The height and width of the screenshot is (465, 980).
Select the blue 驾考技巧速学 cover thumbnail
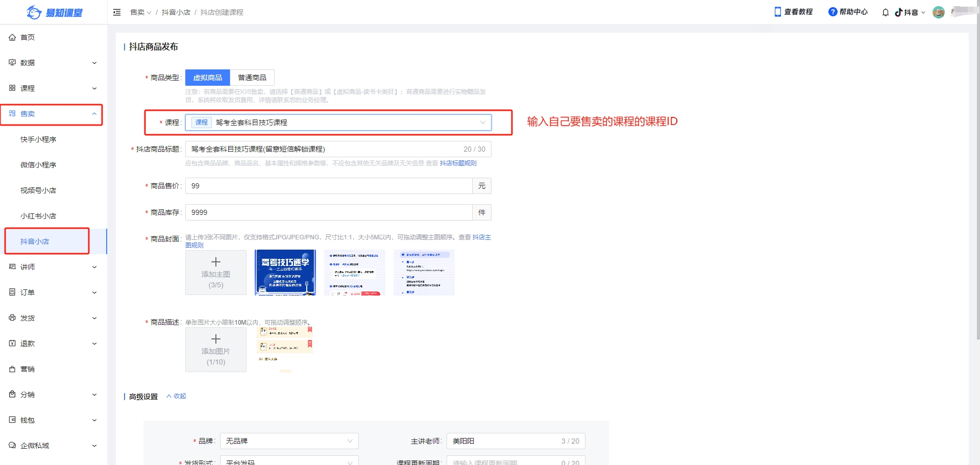coord(285,273)
